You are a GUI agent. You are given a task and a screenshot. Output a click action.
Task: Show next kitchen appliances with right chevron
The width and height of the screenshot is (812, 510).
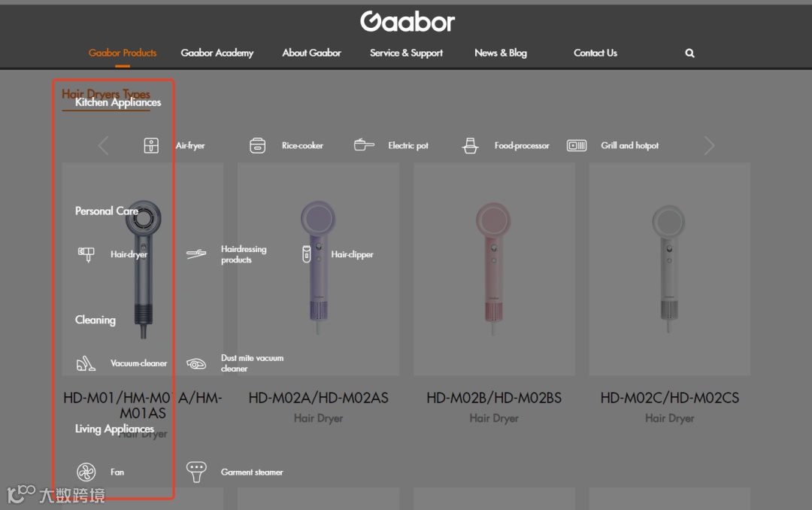[x=709, y=146]
